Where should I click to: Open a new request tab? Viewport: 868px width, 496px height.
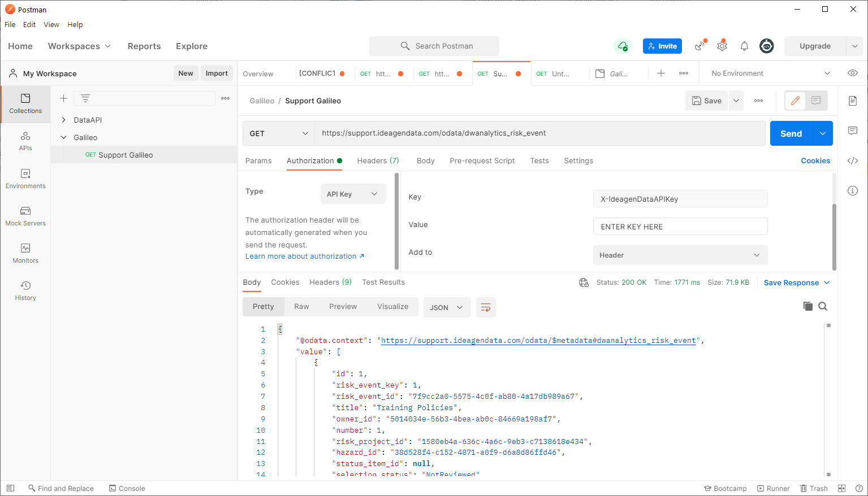[x=661, y=73]
